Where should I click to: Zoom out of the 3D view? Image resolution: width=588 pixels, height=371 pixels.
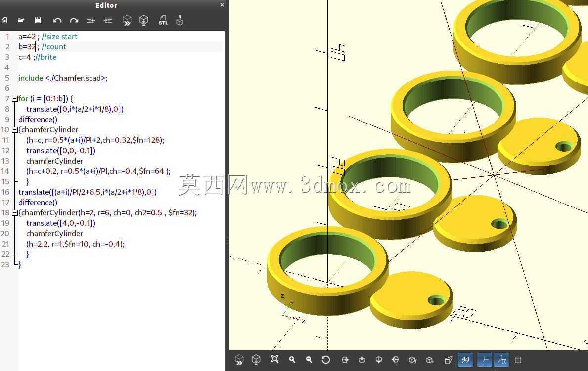[309, 360]
